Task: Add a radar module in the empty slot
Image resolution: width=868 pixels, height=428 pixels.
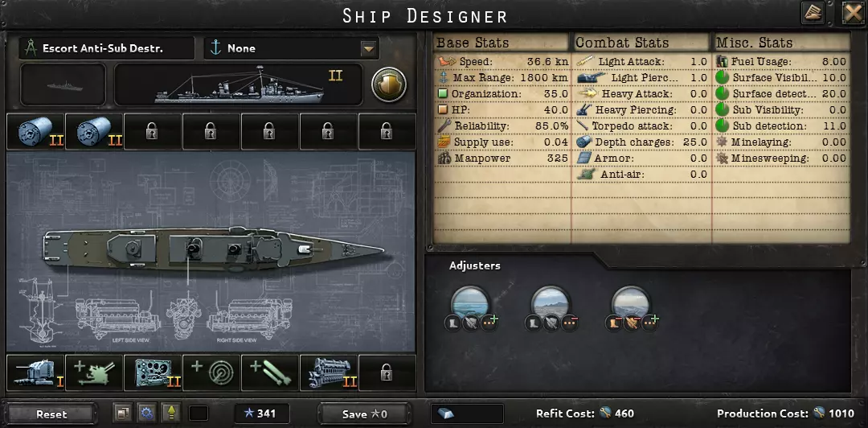Action: (x=212, y=373)
